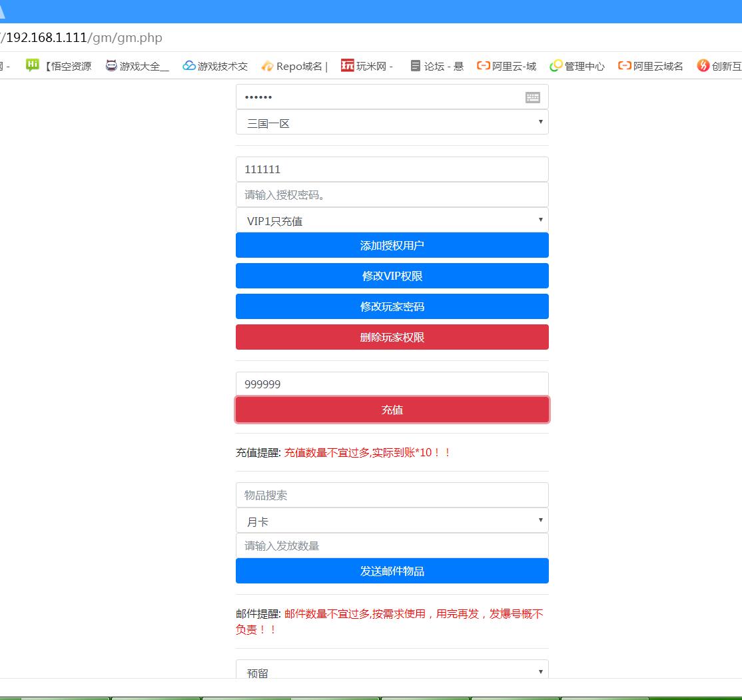Expand the 月卡 item dropdown

click(392, 521)
